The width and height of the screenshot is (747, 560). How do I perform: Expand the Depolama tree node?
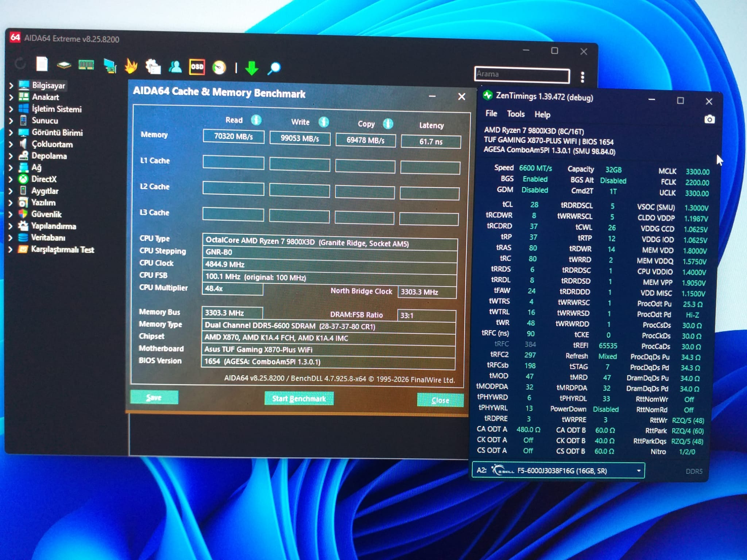[x=11, y=156]
